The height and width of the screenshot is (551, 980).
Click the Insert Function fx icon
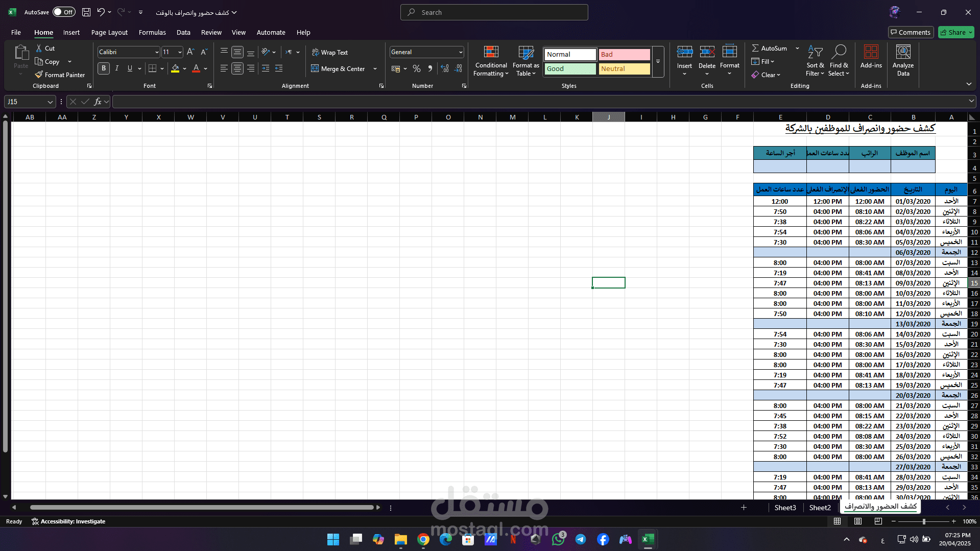[x=98, y=102]
